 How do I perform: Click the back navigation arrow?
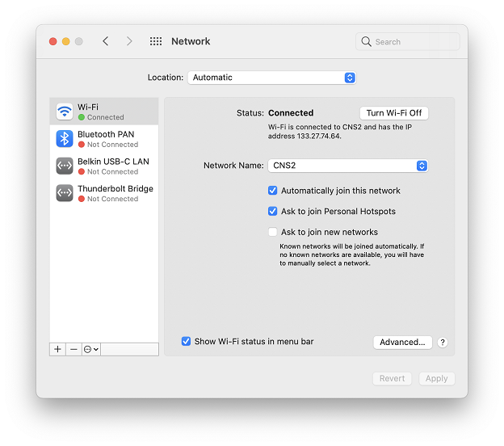click(105, 41)
